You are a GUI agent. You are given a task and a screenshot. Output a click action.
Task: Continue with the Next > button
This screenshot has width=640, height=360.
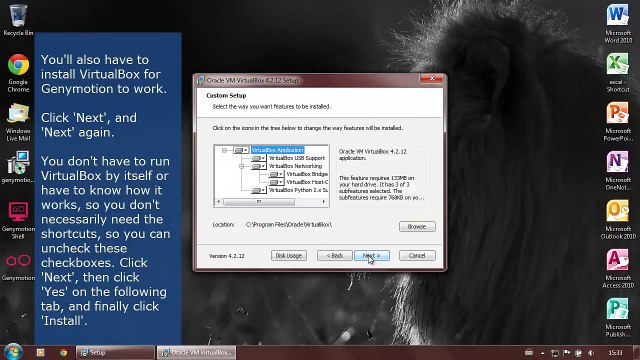coord(372,256)
